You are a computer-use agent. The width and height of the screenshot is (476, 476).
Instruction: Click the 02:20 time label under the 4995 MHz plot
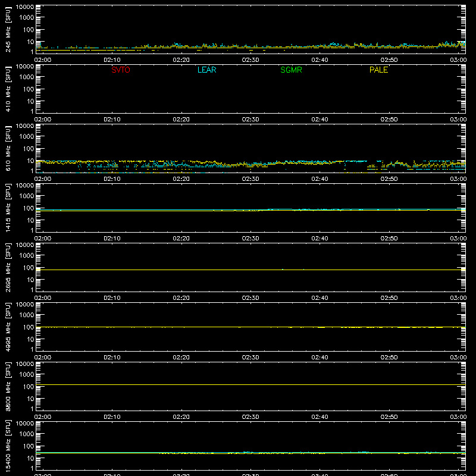click(181, 358)
